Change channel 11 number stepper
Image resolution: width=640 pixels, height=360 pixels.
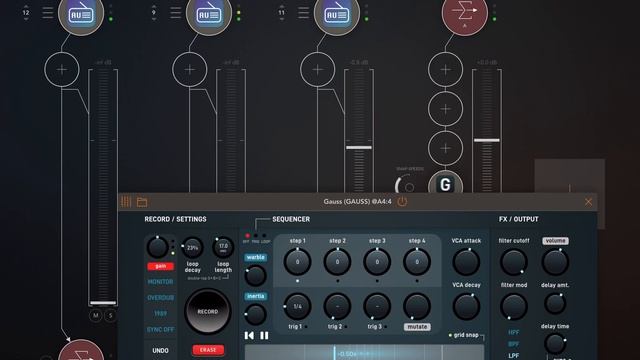(281, 13)
